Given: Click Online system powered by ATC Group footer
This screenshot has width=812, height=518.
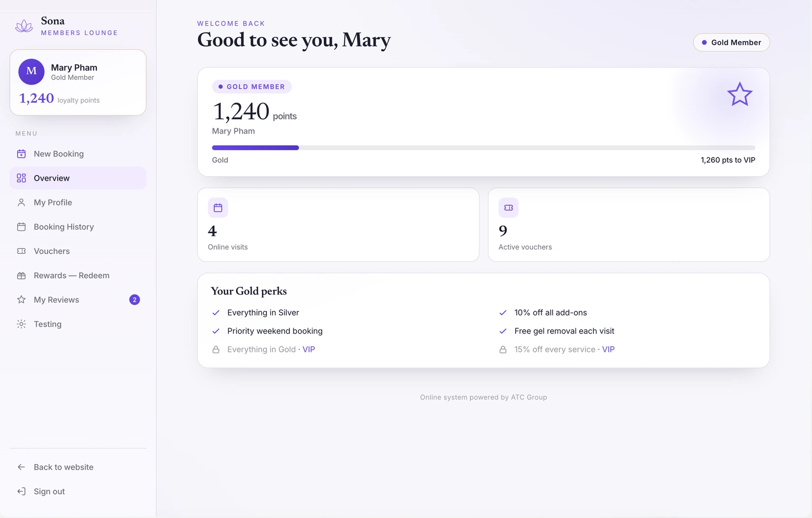Looking at the screenshot, I should tap(484, 397).
